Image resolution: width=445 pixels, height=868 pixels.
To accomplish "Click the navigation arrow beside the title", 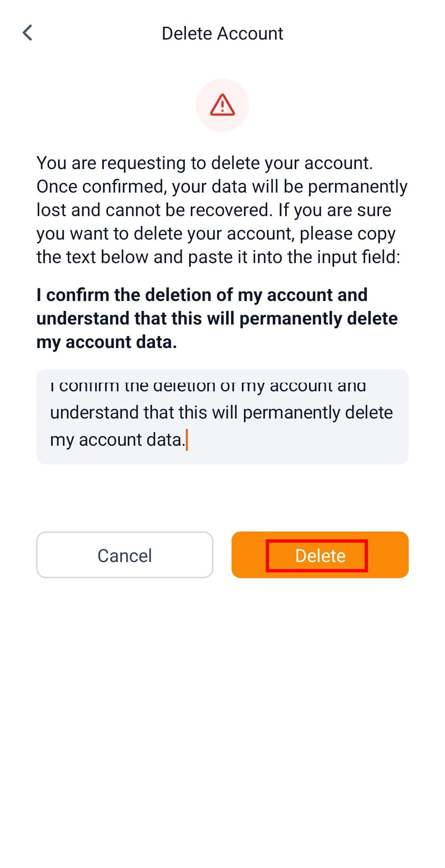I will 28,33.
